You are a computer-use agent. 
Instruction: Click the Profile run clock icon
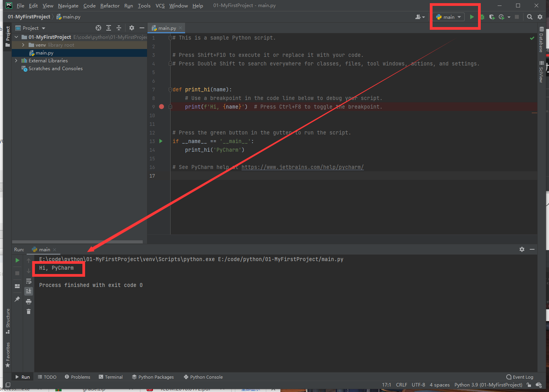[x=502, y=17]
